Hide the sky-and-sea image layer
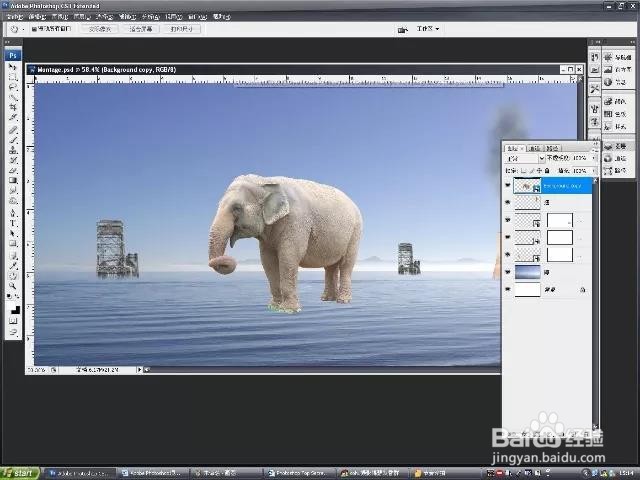This screenshot has height=480, width=640. pos(508,272)
